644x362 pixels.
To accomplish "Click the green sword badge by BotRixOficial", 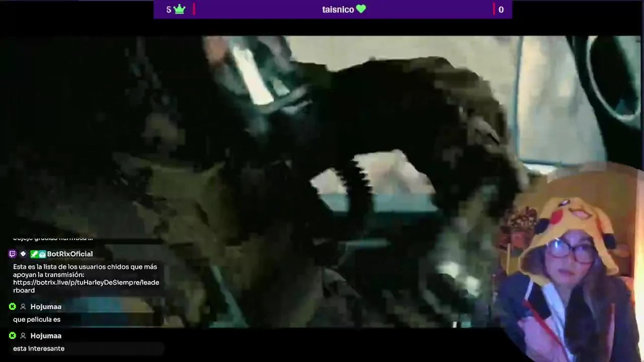I will [34, 254].
